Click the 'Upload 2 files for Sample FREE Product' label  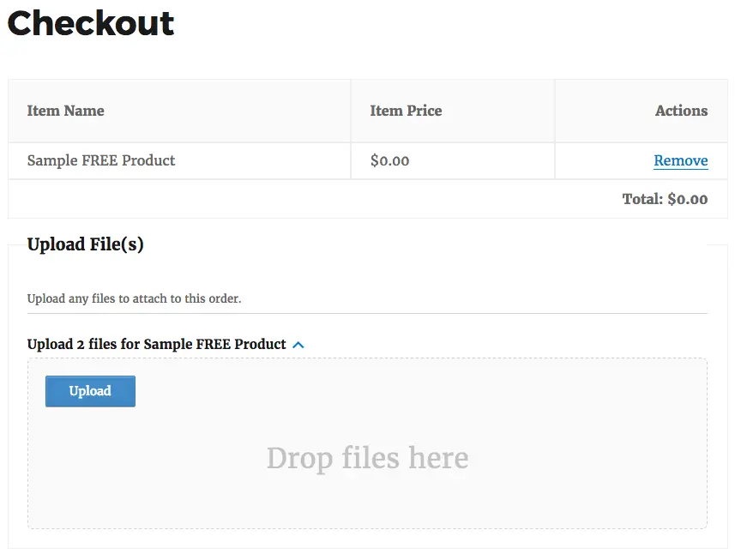[156, 344]
